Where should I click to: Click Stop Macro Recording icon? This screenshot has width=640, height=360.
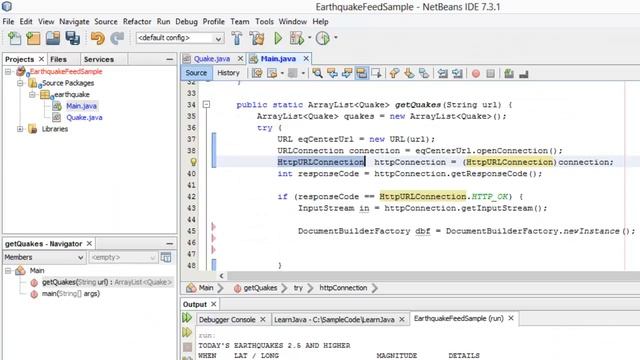pyautogui.click(x=491, y=74)
